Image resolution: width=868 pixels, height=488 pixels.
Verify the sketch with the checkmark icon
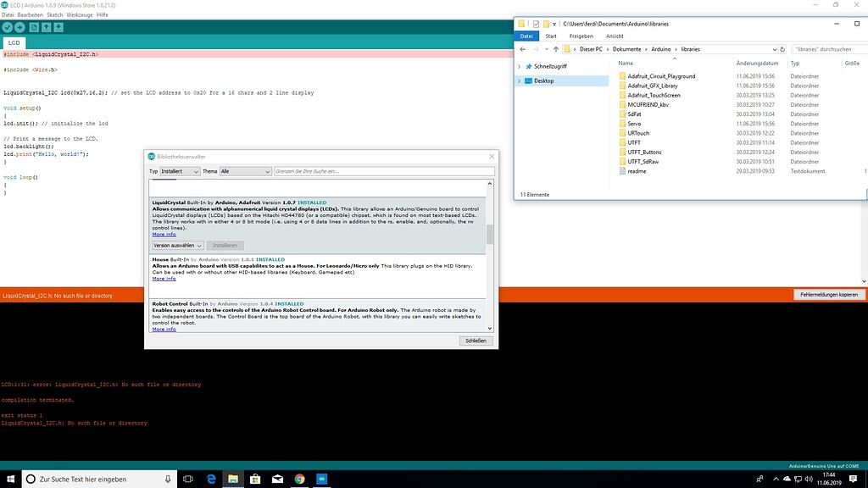click(x=7, y=27)
